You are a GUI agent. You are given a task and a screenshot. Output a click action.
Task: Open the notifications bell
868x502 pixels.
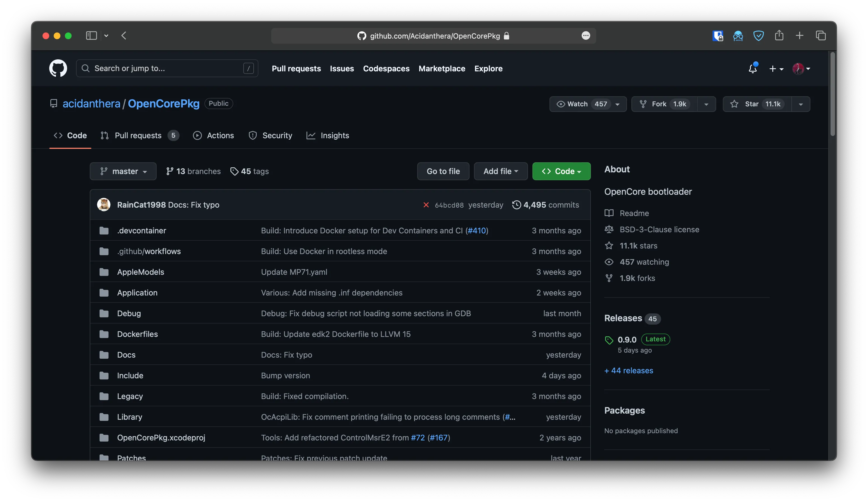click(x=753, y=68)
